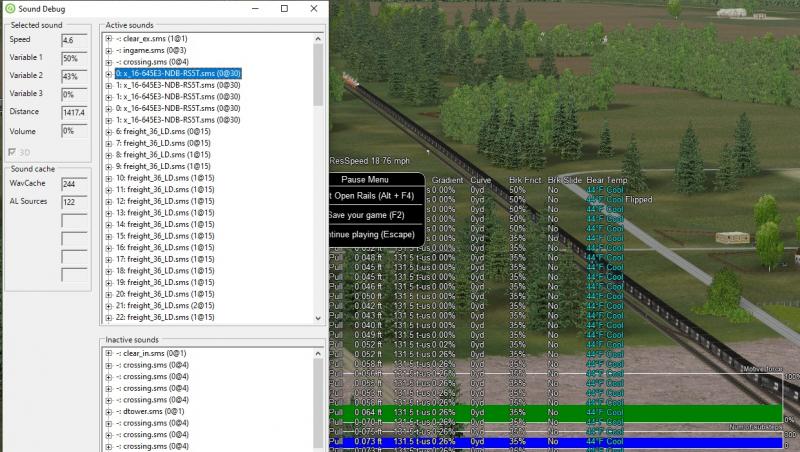The width and height of the screenshot is (800, 452).
Task: Click the blue highlighted 0.073 ft row
Action: point(556,441)
